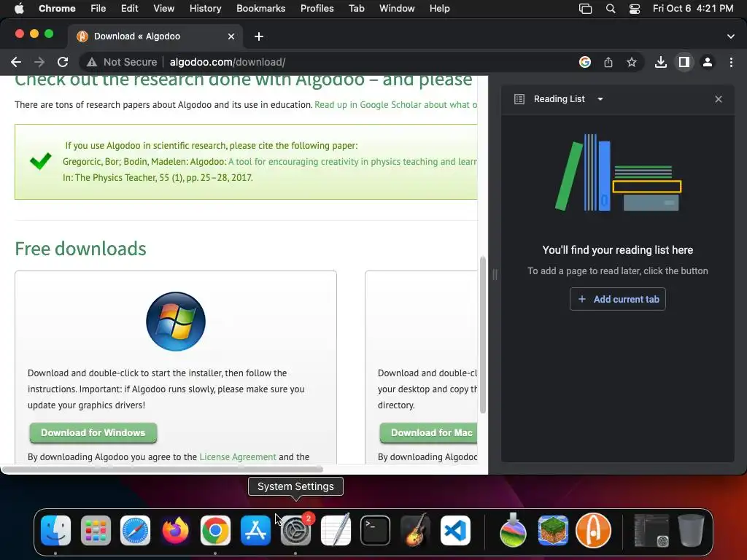
Task: Open the Edit menu
Action: (129, 9)
